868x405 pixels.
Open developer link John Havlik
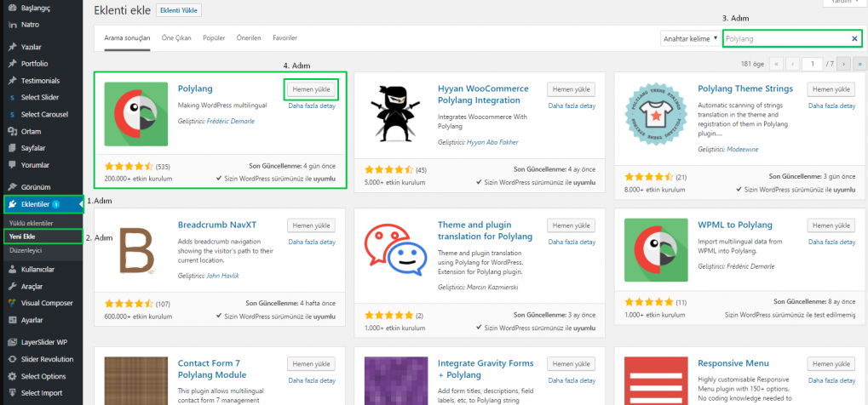(223, 275)
